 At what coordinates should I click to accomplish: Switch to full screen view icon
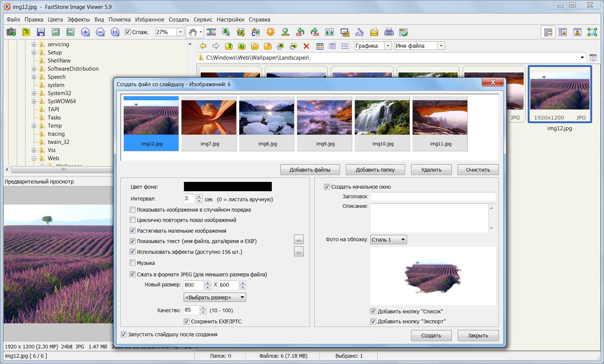pyautogui.click(x=592, y=32)
